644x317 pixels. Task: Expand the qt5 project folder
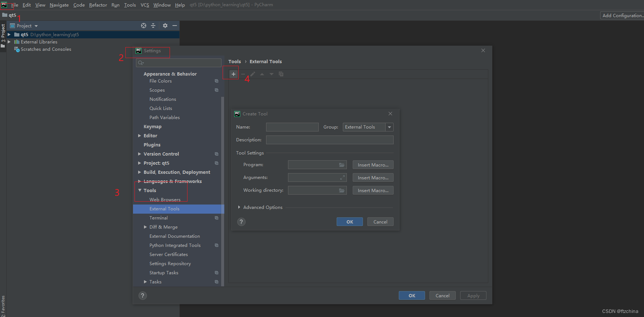(x=9, y=34)
